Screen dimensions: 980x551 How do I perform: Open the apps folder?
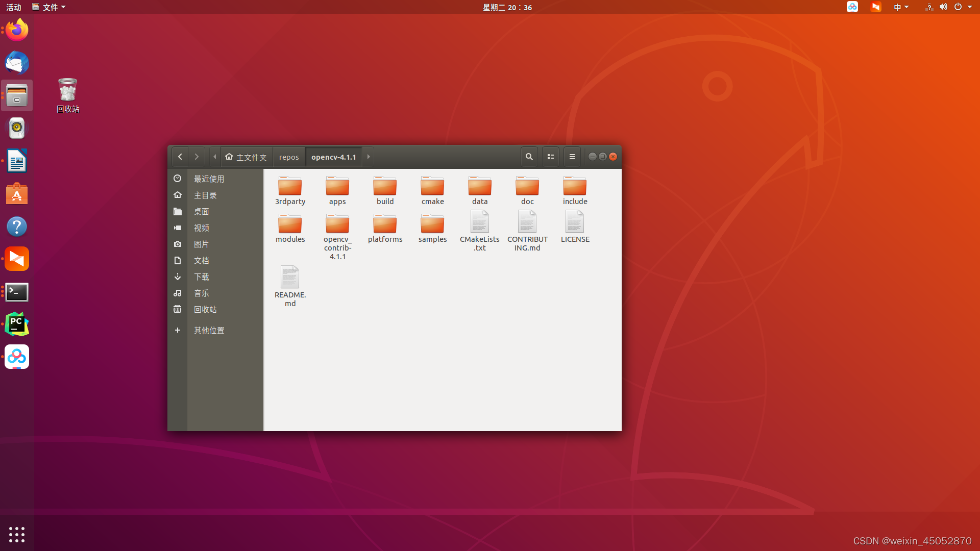click(337, 190)
